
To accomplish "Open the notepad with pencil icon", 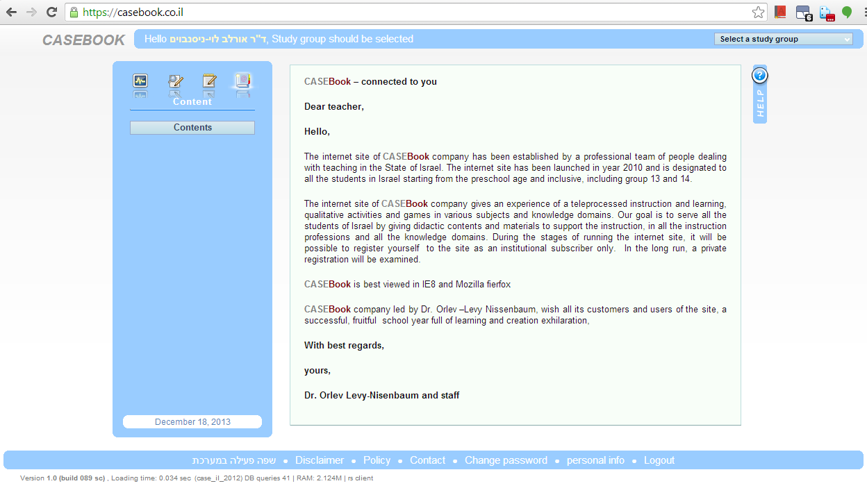I will click(x=209, y=81).
